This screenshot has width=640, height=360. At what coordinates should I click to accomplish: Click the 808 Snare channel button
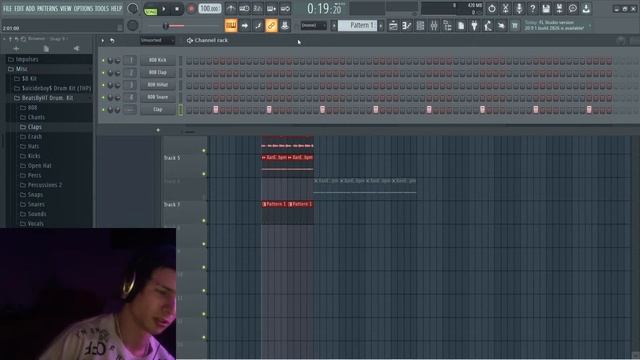[158, 97]
